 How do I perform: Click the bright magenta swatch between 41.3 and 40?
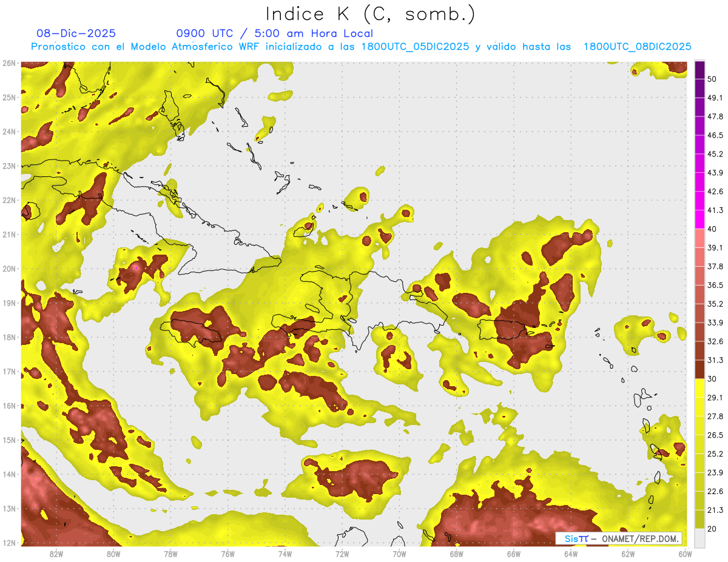click(x=700, y=219)
